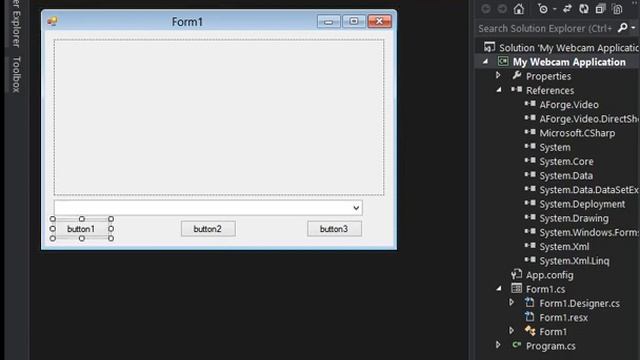Expand the Program.cs node arrow
The image size is (640, 360).
498,345
